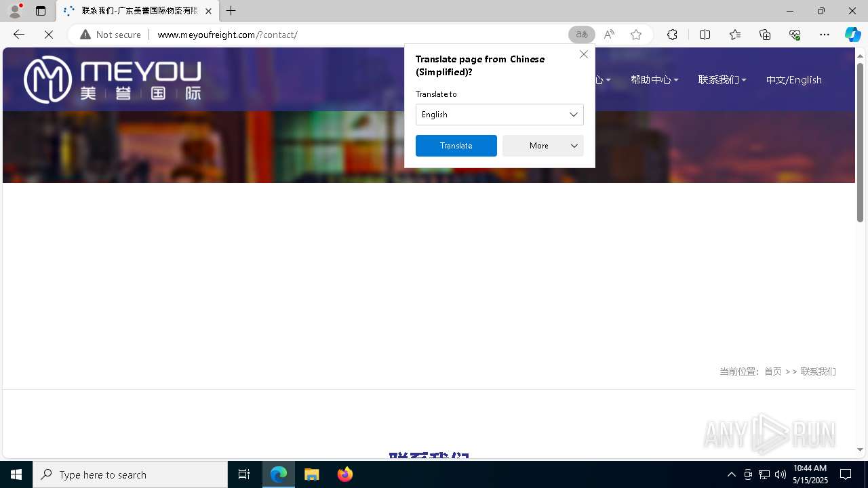
Task: Click the 首页 breadcrumb link
Action: tap(773, 371)
